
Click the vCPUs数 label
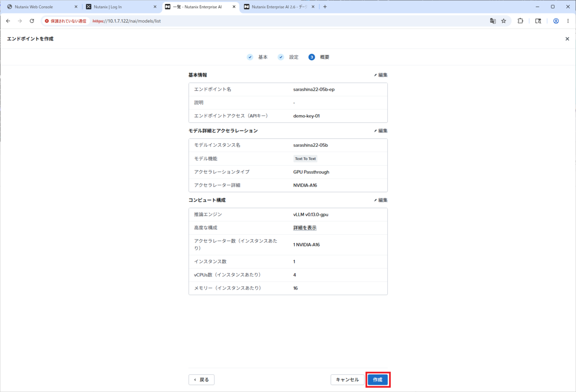(x=228, y=274)
